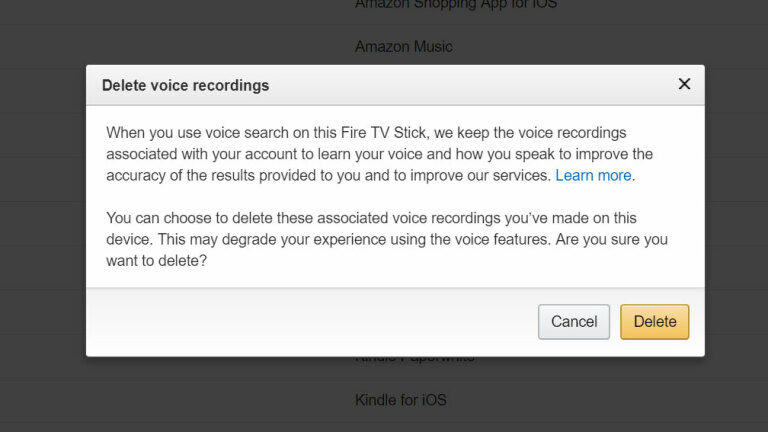The width and height of the screenshot is (768, 432).
Task: Confirm with the yellow Delete button
Action: point(655,322)
